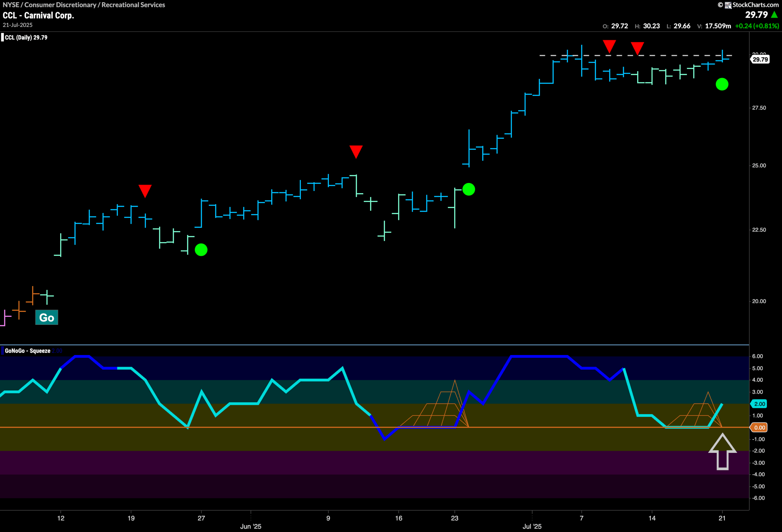Click the 22.50 price axis label
The height and width of the screenshot is (532, 782).
[x=759, y=230]
